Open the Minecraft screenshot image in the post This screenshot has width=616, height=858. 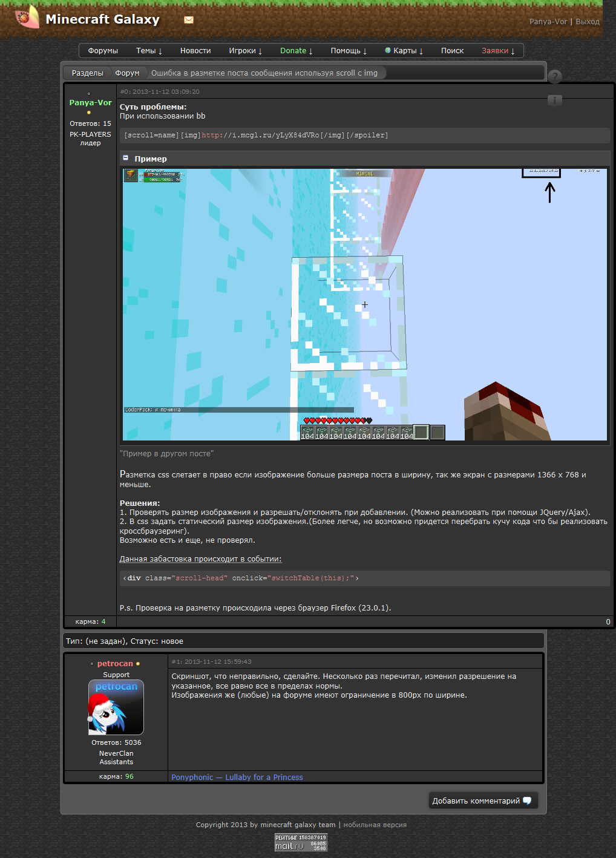pos(365,304)
